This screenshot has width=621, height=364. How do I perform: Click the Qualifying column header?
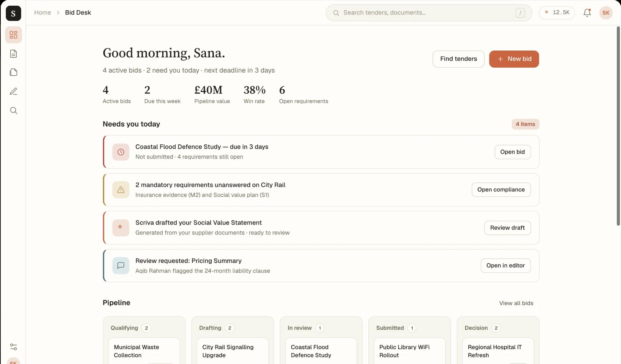click(x=131, y=328)
